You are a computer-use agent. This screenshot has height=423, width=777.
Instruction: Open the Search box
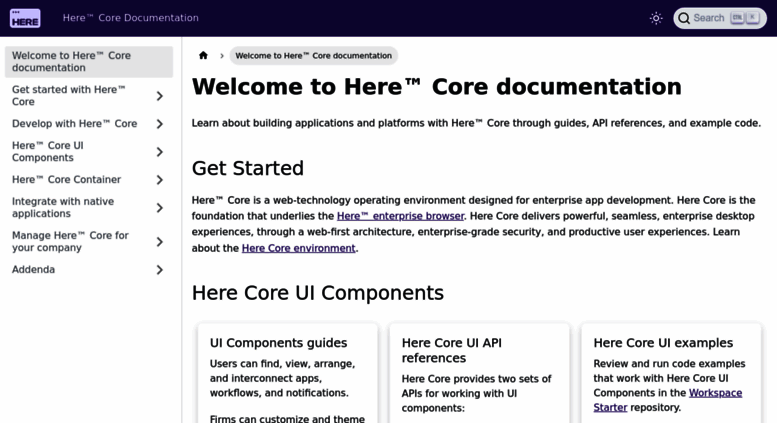pyautogui.click(x=720, y=18)
